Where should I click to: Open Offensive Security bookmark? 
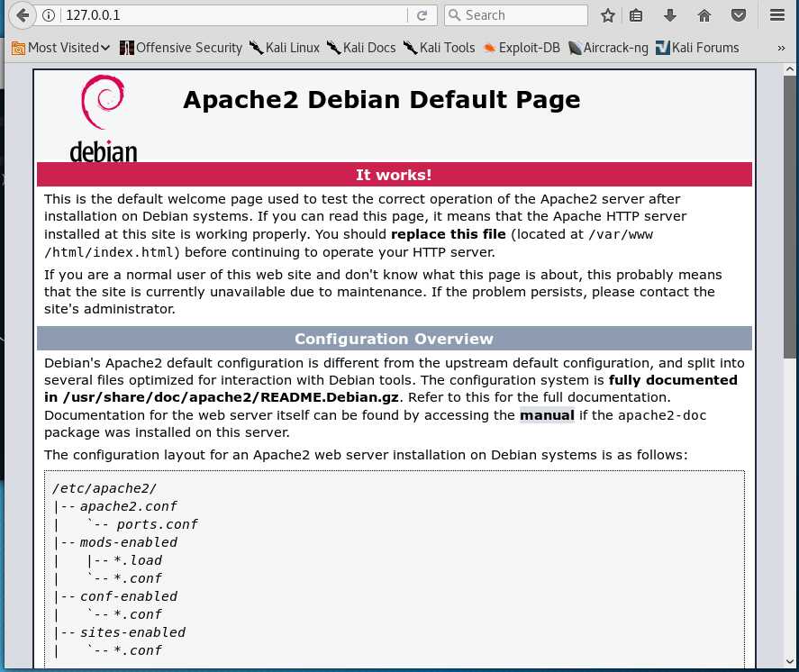(181, 48)
